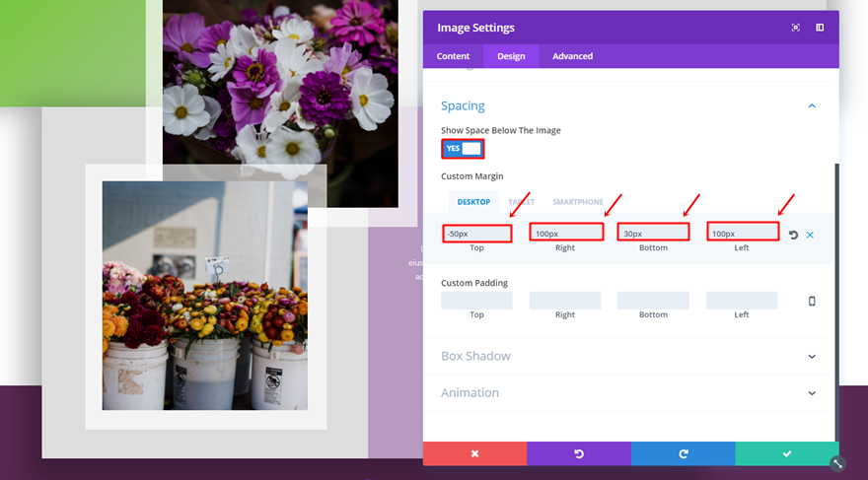Screen dimensions: 868x480
Task: Click the Custom Padding Left field
Action: point(742,301)
